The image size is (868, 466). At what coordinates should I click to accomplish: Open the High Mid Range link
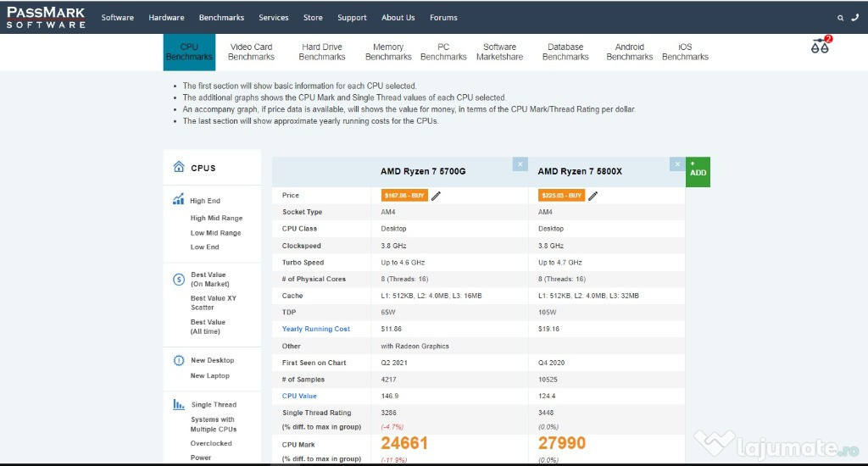(216, 218)
